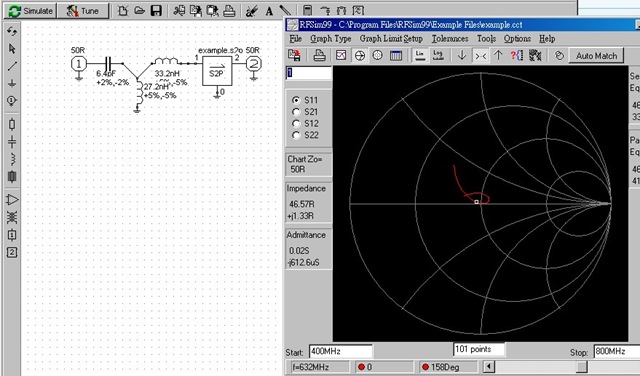Click port 1 symbol in schematic
This screenshot has width=640, height=376.
pyautogui.click(x=79, y=64)
